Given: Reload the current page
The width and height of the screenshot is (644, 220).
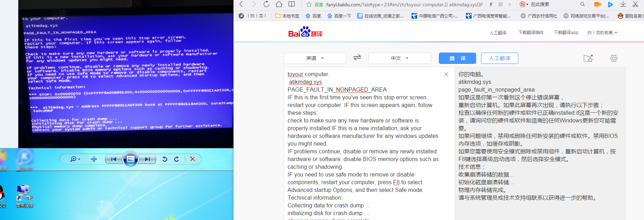Looking at the screenshot, I should click(x=267, y=4).
